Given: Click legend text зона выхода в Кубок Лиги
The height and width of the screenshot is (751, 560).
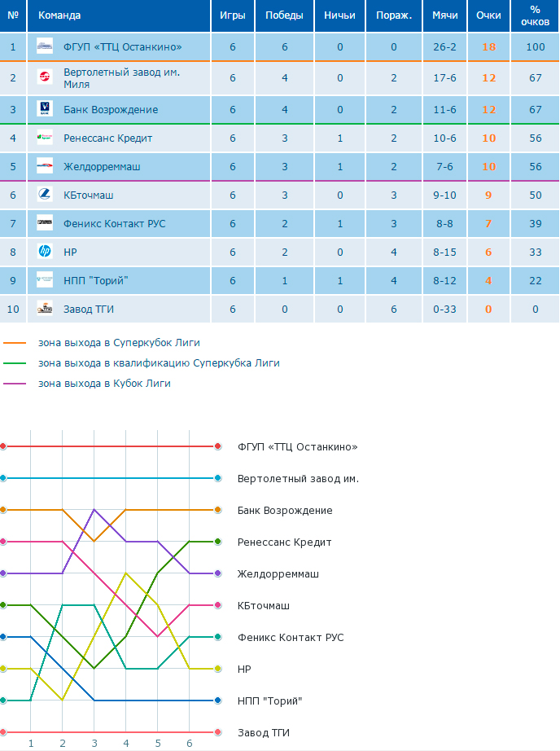Looking at the screenshot, I should 104,384.
